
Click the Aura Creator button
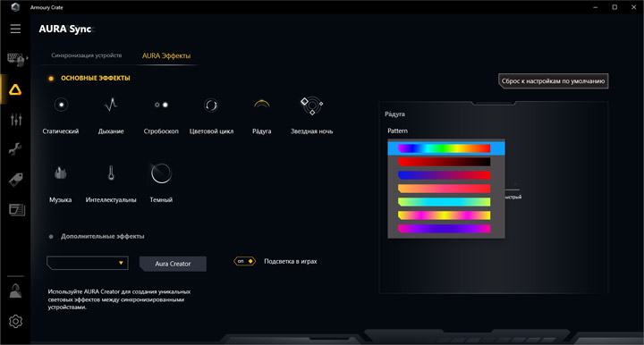(173, 264)
